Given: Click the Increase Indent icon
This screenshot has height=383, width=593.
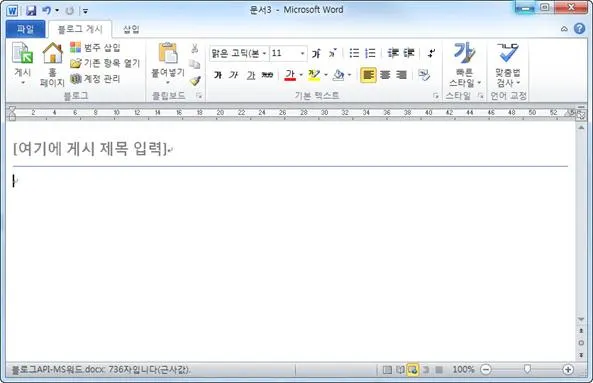Looking at the screenshot, I should [409, 53].
